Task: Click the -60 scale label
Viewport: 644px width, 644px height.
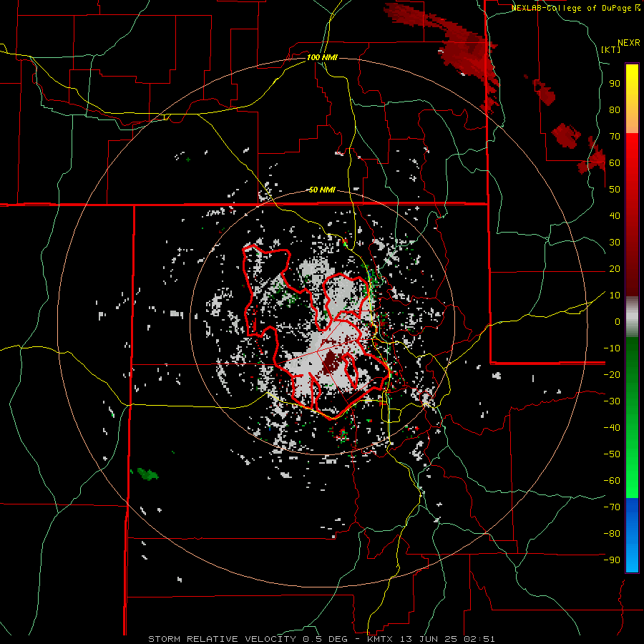Action: 612,481
